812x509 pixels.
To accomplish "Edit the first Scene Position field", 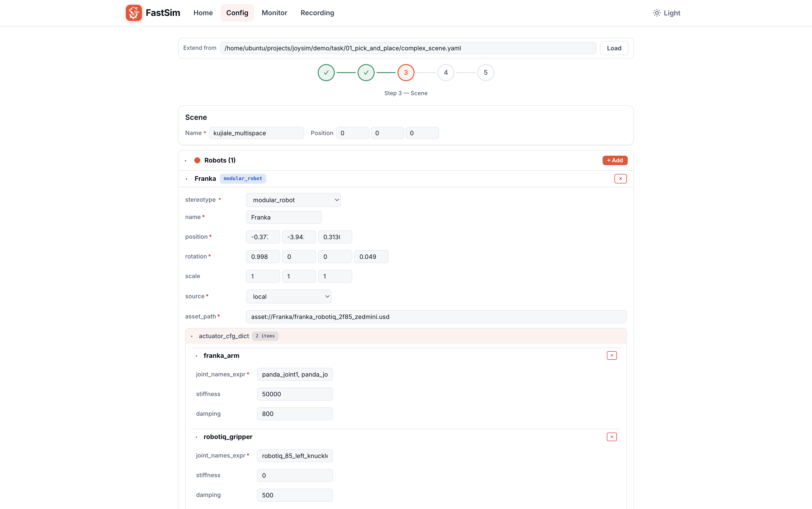I will click(353, 133).
